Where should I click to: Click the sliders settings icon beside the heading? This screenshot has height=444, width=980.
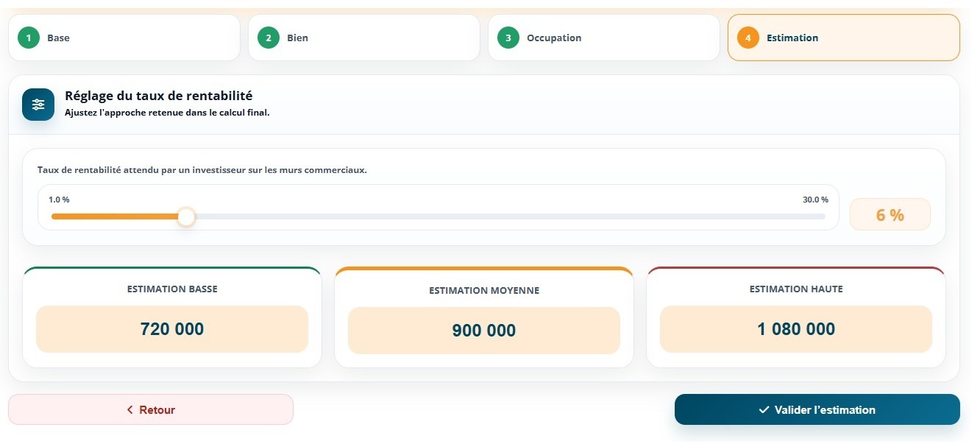pos(38,105)
